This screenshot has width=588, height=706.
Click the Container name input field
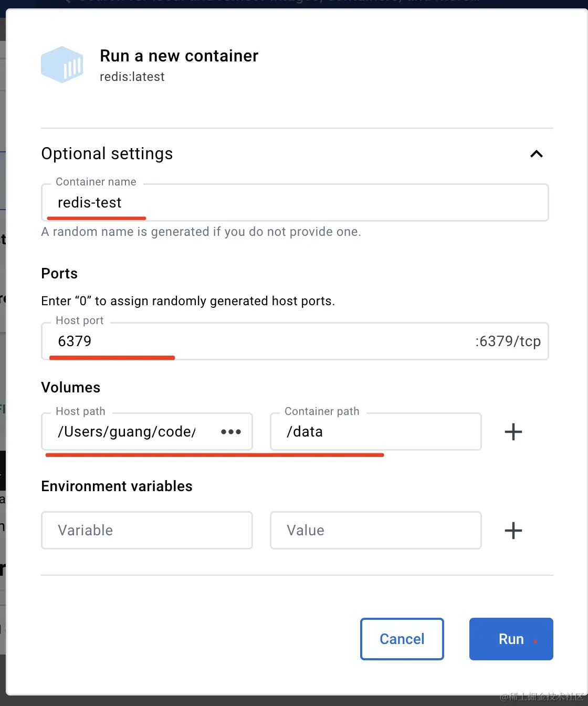pyautogui.click(x=294, y=203)
